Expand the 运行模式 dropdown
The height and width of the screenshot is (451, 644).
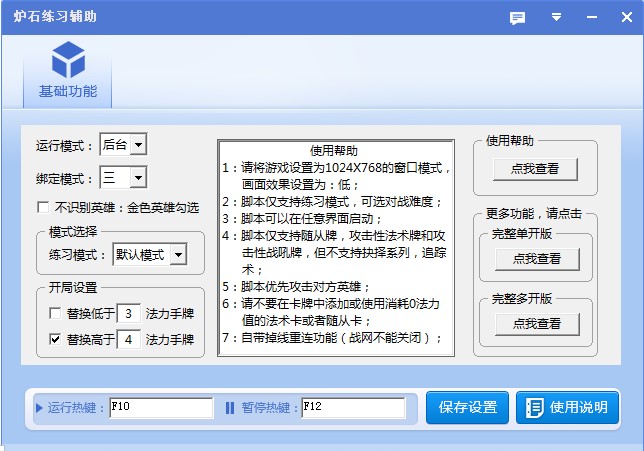(x=138, y=144)
